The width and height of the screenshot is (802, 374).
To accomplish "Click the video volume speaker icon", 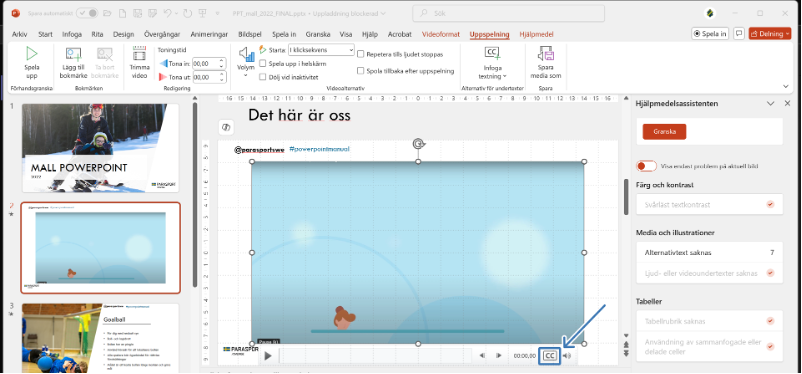I will pyautogui.click(x=567, y=356).
